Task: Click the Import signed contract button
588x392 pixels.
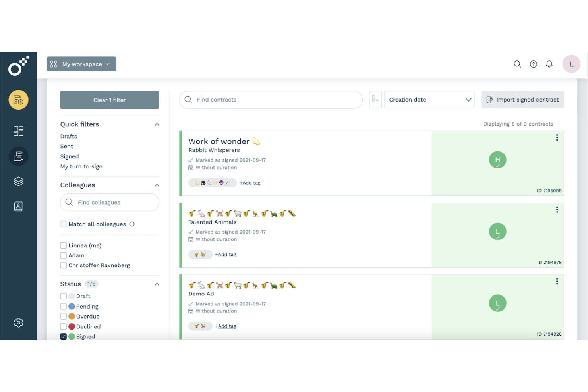Action: [x=522, y=99]
